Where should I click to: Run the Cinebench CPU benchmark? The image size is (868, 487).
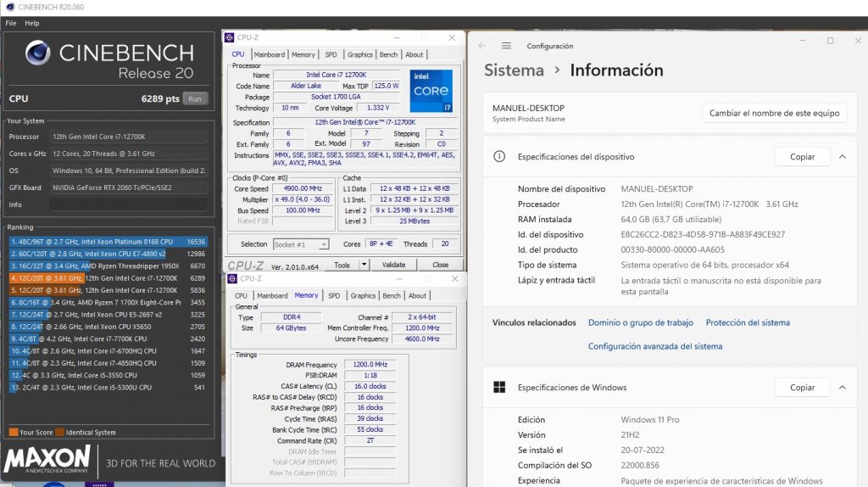195,98
